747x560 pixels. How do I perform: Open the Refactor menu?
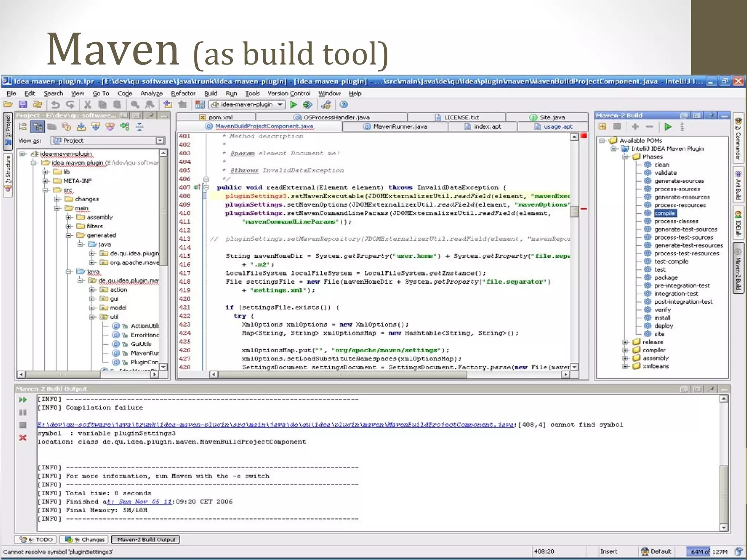tap(183, 93)
